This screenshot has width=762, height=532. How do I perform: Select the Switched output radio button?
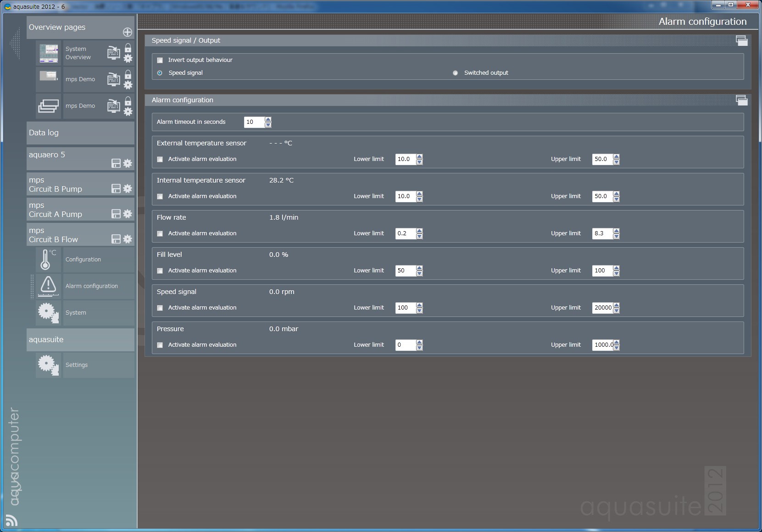pos(455,73)
